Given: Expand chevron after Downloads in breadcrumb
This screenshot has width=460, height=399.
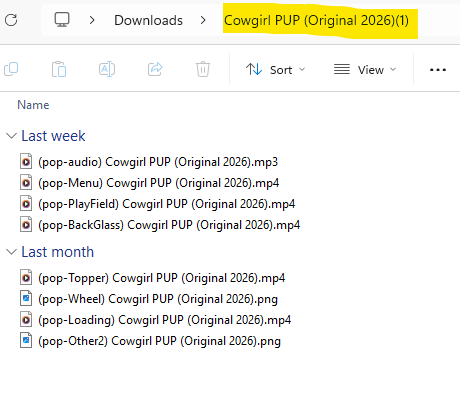Looking at the screenshot, I should [203, 20].
